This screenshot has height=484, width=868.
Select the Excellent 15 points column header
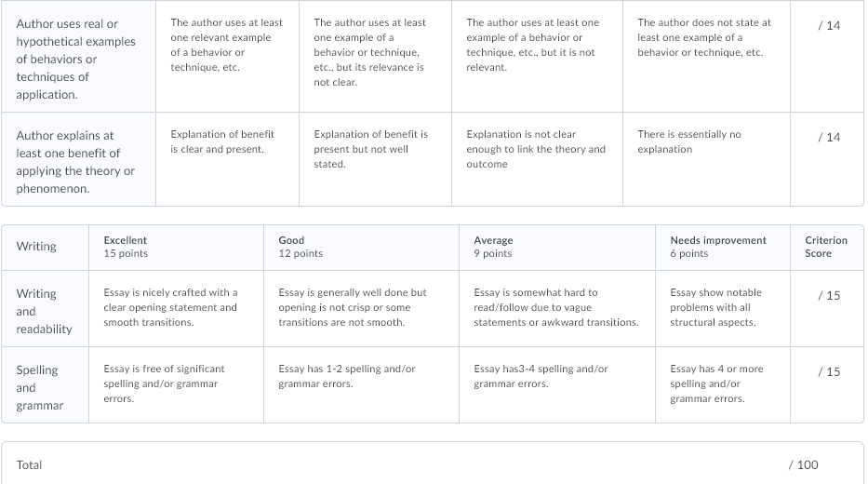point(176,247)
